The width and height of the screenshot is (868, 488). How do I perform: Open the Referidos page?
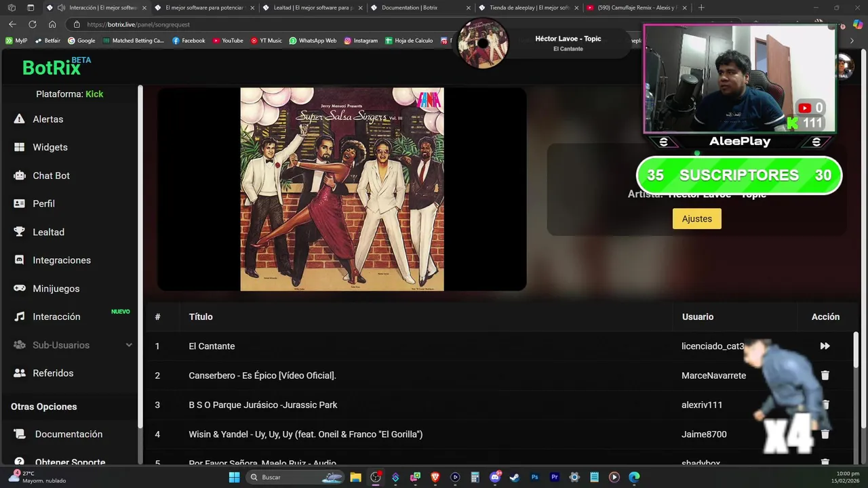click(53, 373)
